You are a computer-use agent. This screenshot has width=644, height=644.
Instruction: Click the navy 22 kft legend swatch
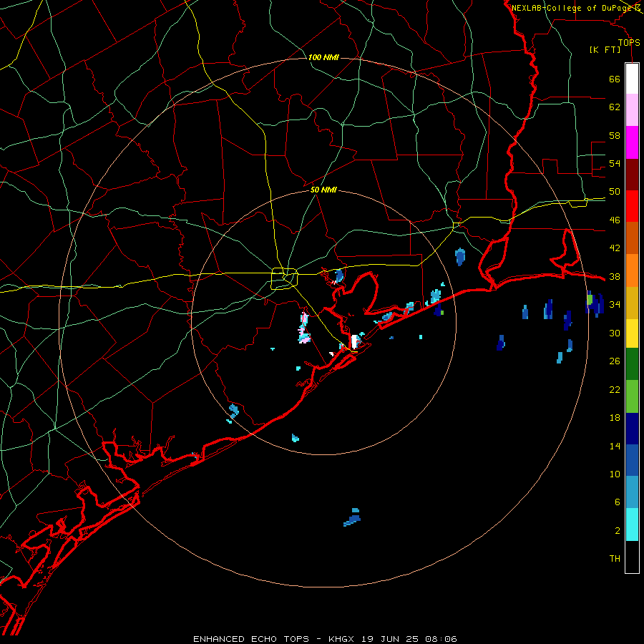632,429
